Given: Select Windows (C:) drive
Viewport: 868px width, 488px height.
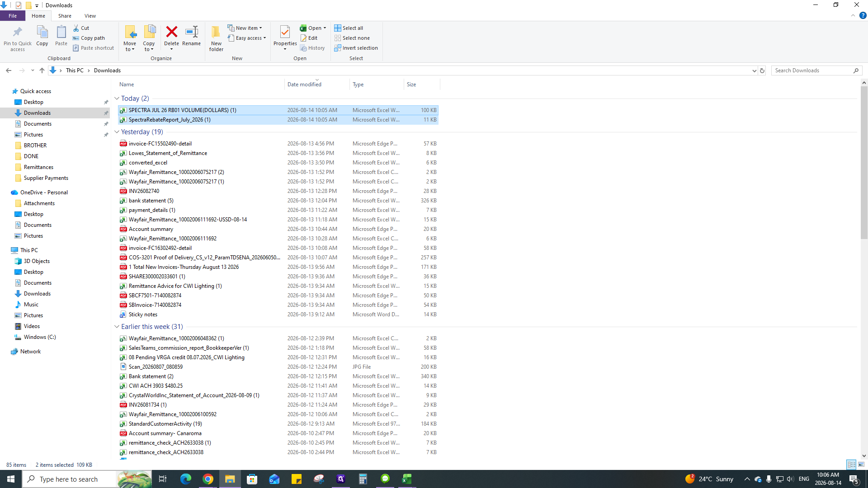Looking at the screenshot, I should [40, 337].
